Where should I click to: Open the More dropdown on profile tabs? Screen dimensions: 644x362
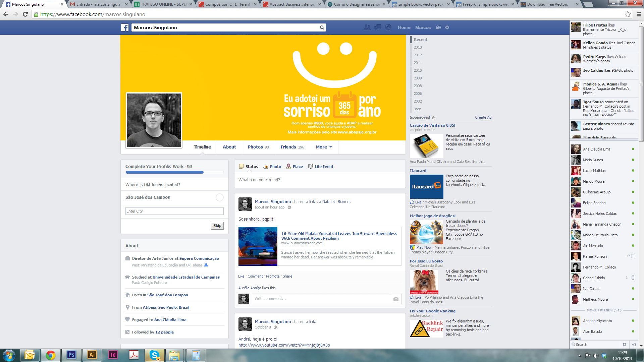click(324, 147)
